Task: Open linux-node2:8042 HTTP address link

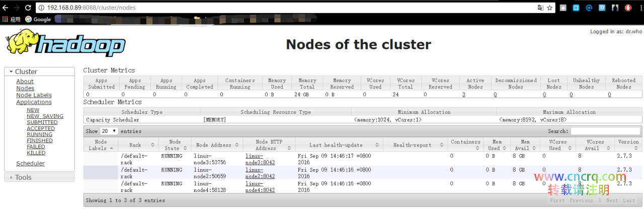Action: [260, 173]
